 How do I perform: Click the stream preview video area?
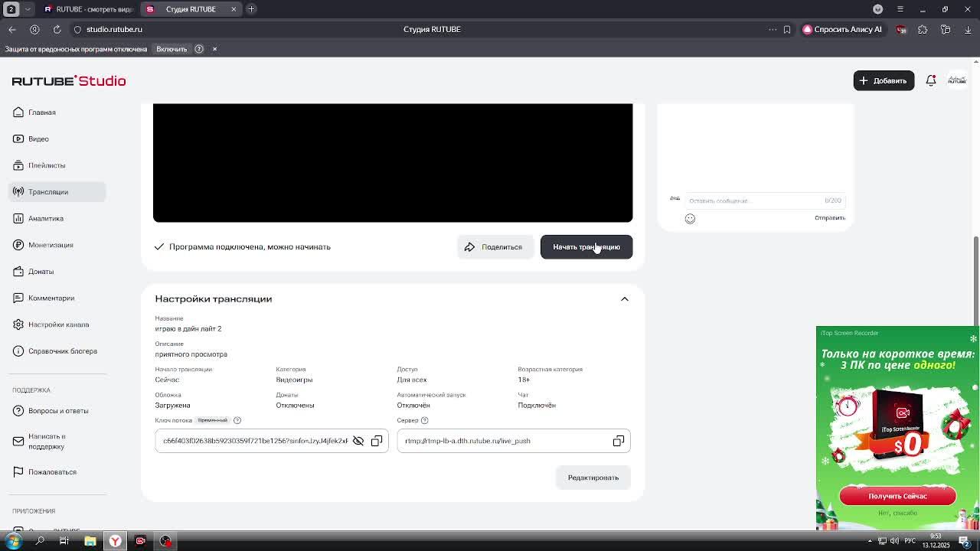coord(393,163)
